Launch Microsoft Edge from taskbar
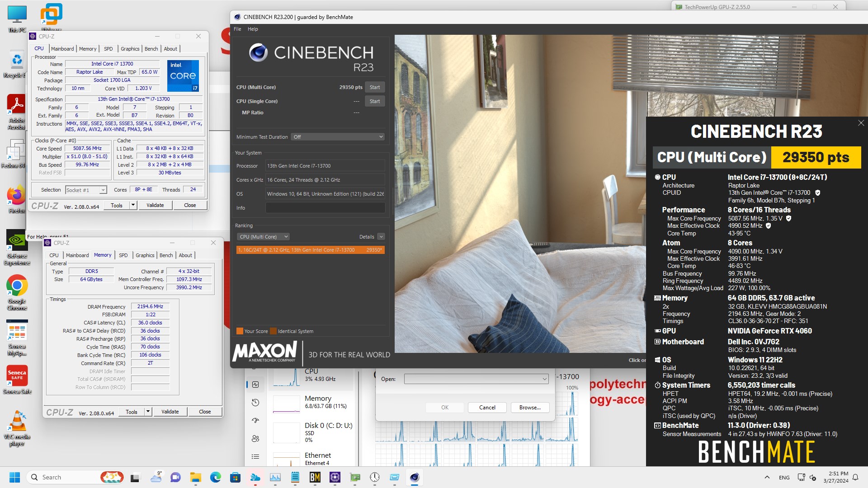The width and height of the screenshot is (868, 488). (215, 477)
